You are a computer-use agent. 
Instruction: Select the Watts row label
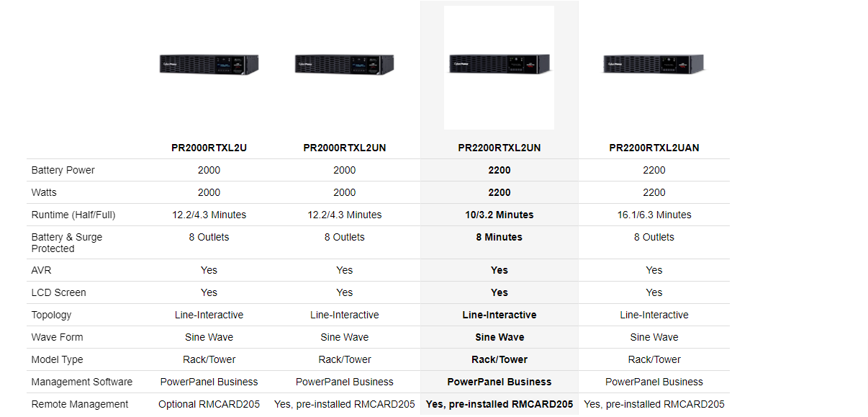(44, 192)
